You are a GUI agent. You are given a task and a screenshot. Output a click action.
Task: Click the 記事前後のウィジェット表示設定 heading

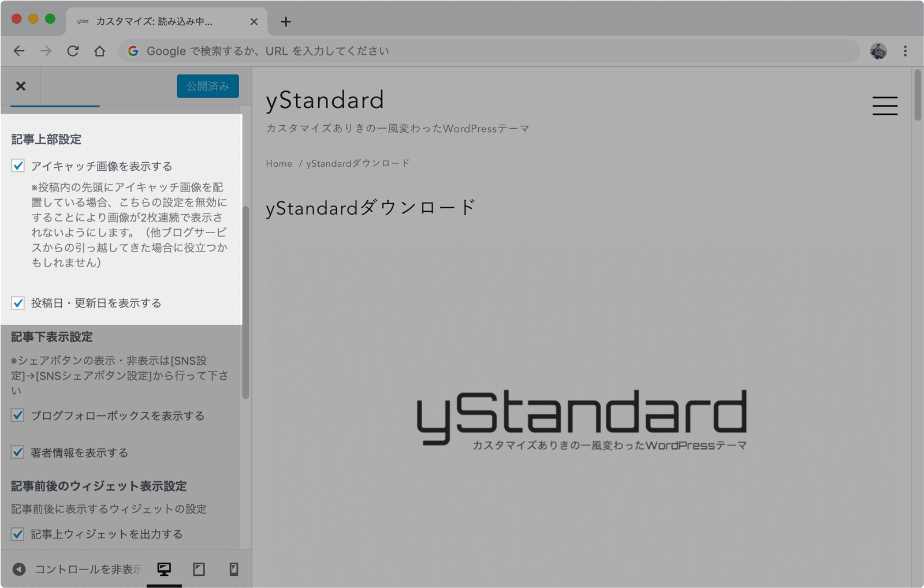pos(99,486)
